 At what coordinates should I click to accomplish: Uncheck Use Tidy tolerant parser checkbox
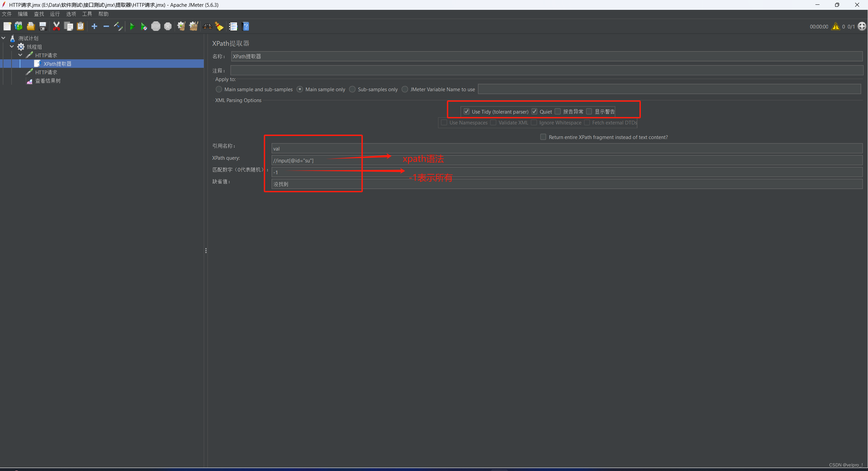[x=467, y=112]
